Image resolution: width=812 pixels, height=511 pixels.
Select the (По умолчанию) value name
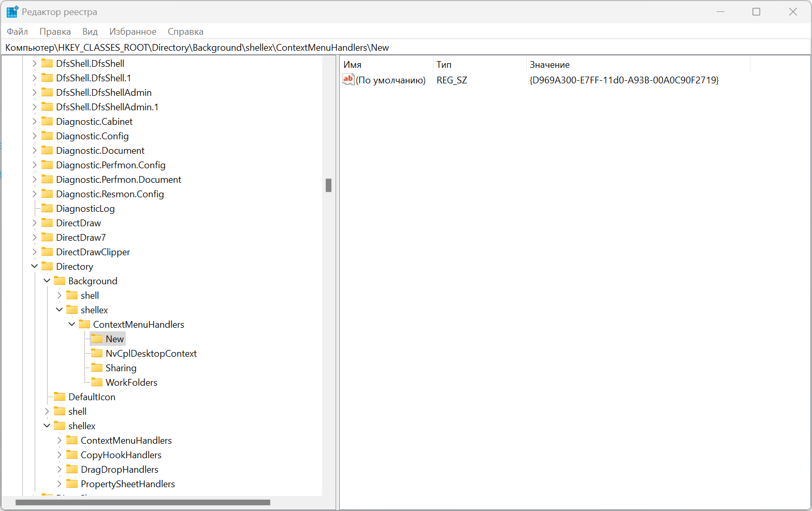tap(390, 80)
